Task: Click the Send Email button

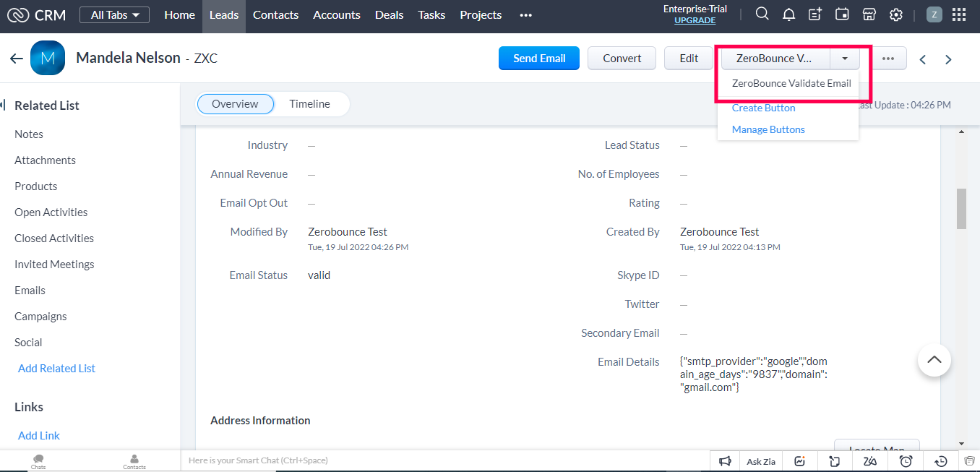Action: click(x=539, y=59)
